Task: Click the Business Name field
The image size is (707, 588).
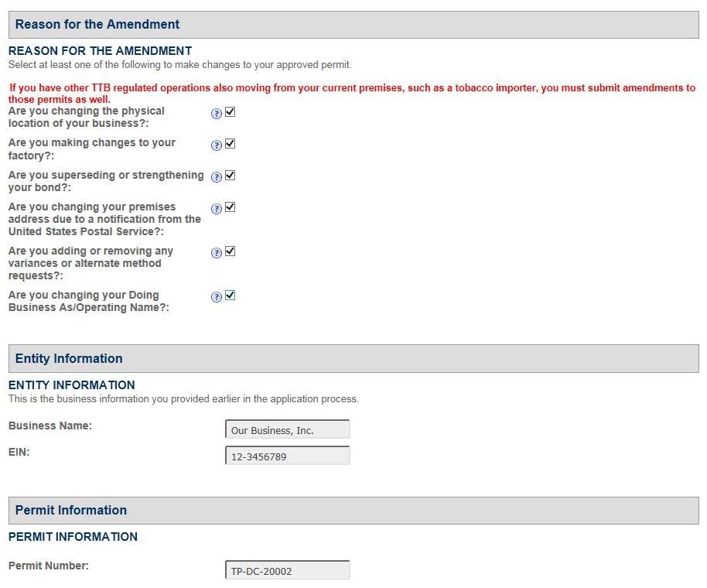Action: pyautogui.click(x=287, y=430)
